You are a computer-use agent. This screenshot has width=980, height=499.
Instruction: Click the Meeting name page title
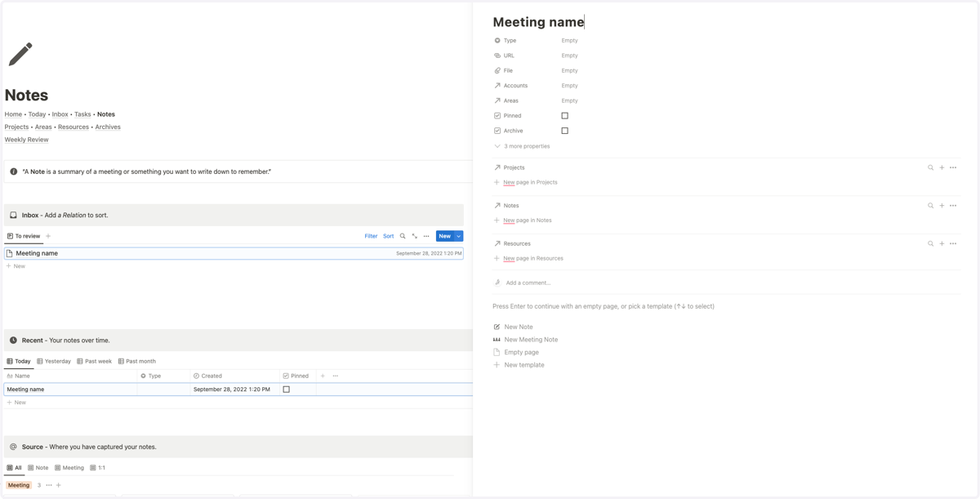[x=538, y=22]
